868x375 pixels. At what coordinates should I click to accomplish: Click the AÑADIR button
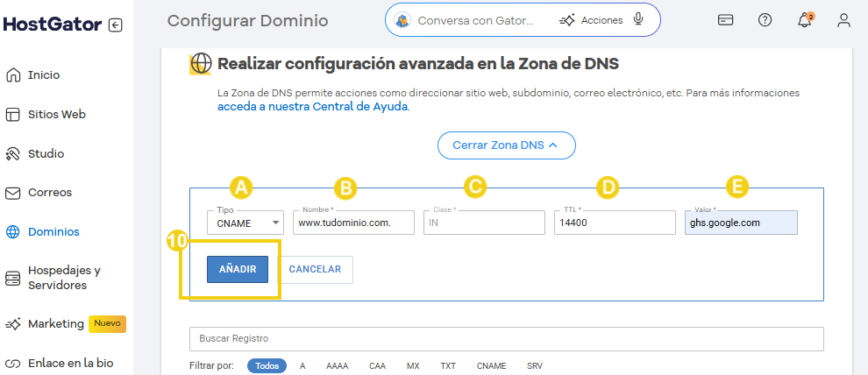pyautogui.click(x=237, y=270)
